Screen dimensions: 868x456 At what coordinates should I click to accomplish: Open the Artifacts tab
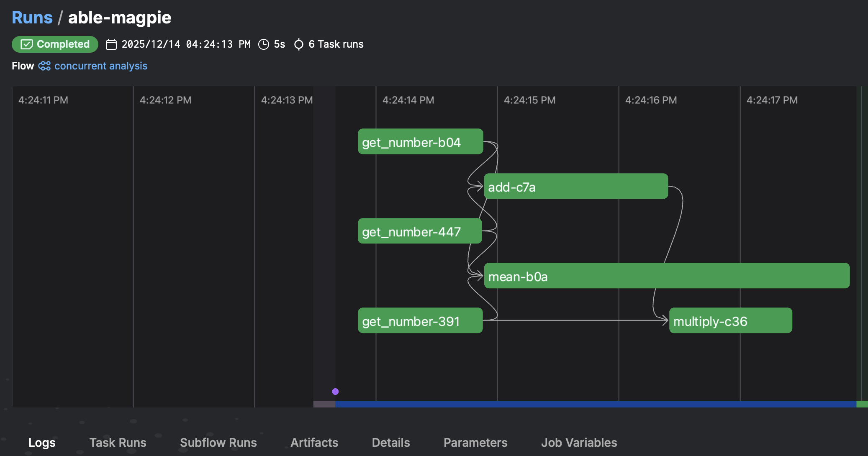pyautogui.click(x=314, y=442)
